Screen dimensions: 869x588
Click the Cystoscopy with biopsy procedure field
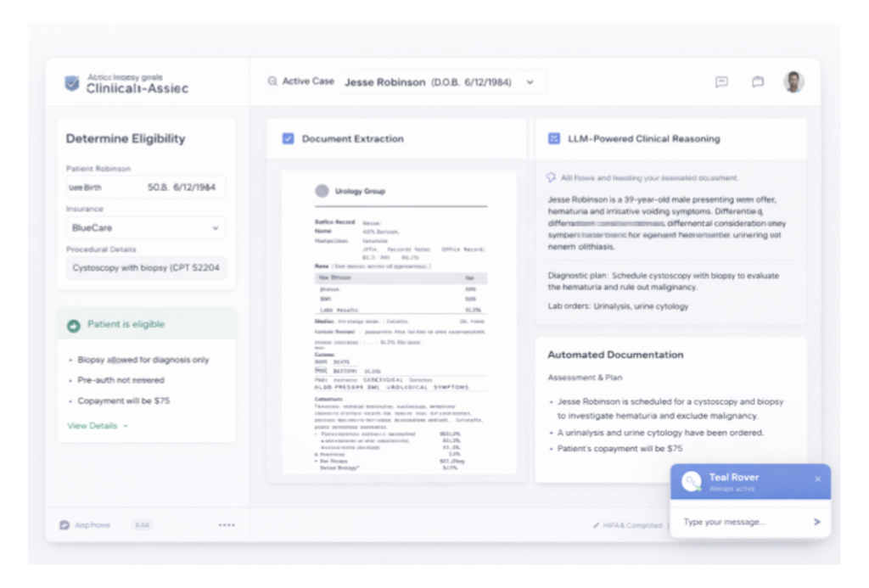click(x=146, y=268)
